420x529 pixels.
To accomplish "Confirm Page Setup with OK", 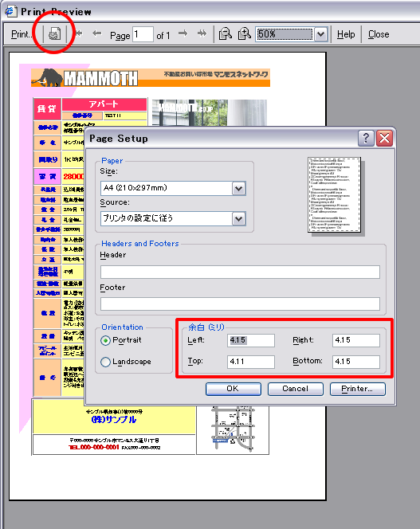I will (234, 389).
